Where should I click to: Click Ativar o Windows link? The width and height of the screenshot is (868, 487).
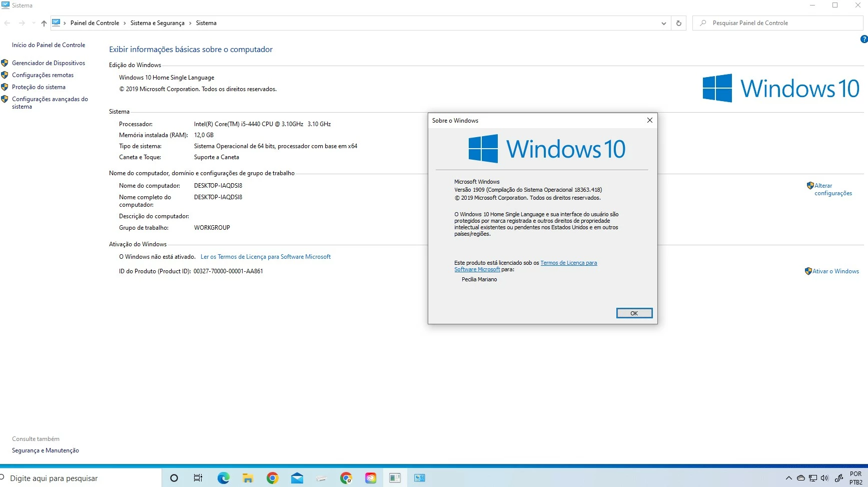(x=835, y=271)
